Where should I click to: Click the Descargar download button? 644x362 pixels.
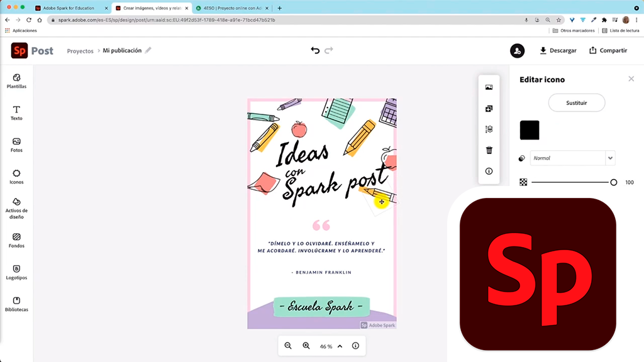click(x=558, y=50)
